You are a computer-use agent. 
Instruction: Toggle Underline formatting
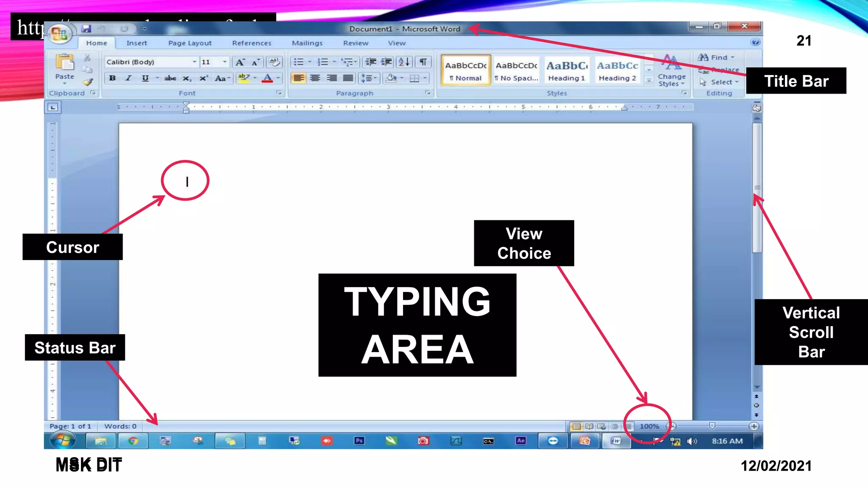145,78
